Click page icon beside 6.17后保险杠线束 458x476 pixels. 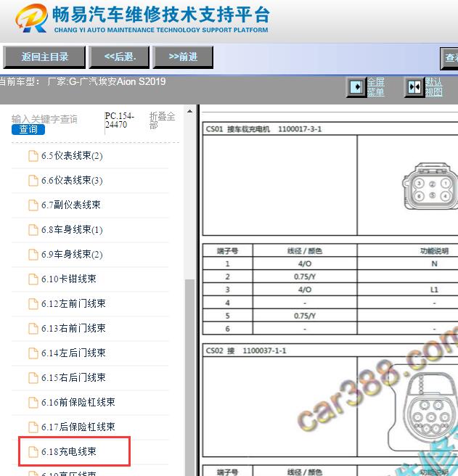33,427
